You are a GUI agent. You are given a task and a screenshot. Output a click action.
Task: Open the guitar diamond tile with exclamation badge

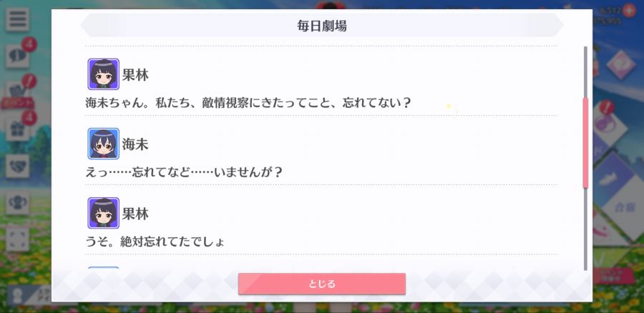[609, 124]
